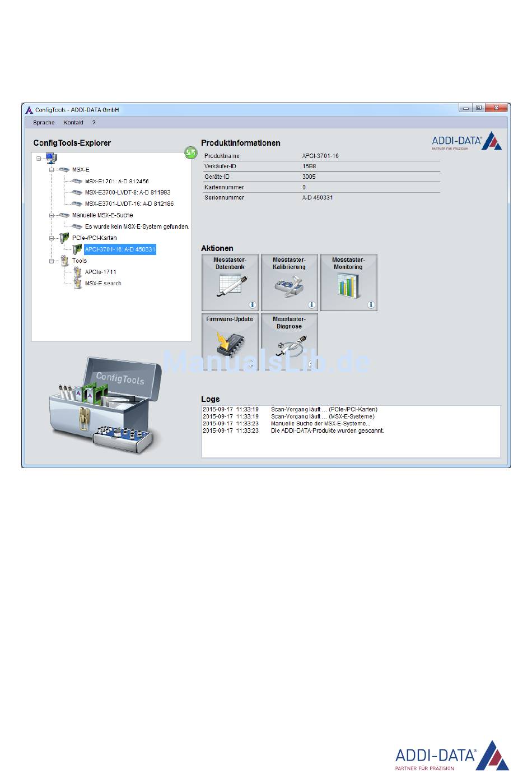
Task: Click icon next to 'Es wurde kein MSX-E-System gefunden'
Action: (77, 226)
